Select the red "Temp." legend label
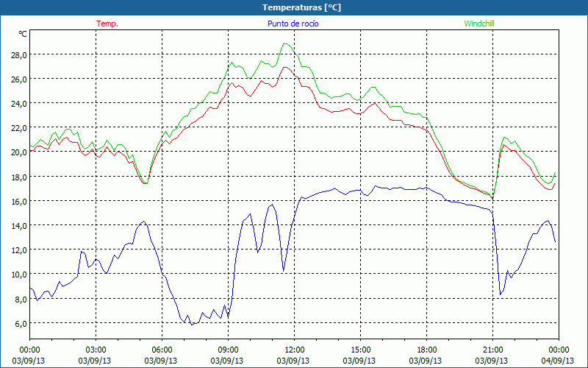Image resolution: width=588 pixels, height=368 pixels. (x=107, y=24)
